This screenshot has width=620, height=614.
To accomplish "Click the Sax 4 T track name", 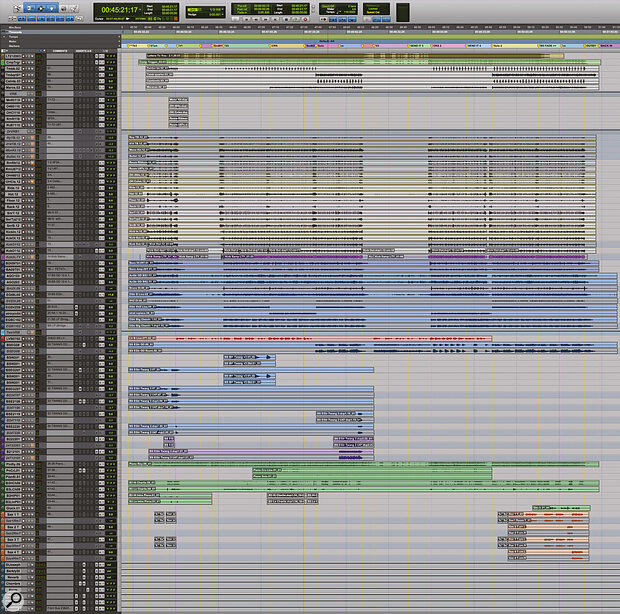I will (x=12, y=552).
